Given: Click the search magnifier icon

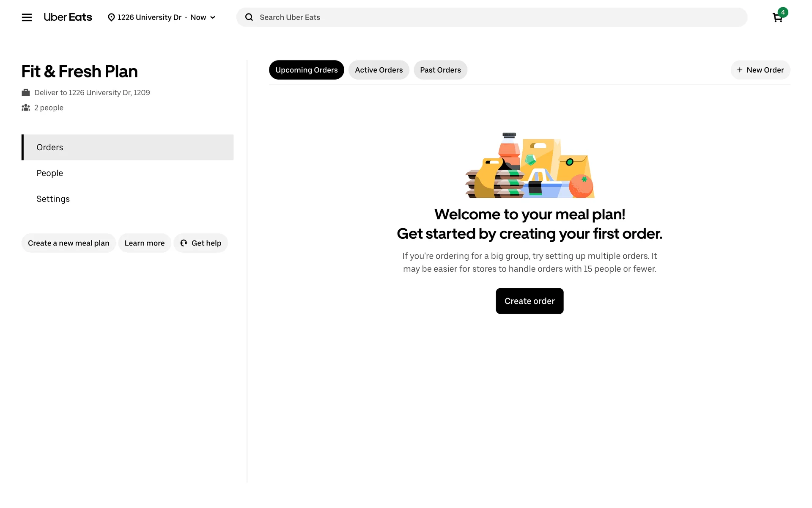Looking at the screenshot, I should click(x=249, y=17).
